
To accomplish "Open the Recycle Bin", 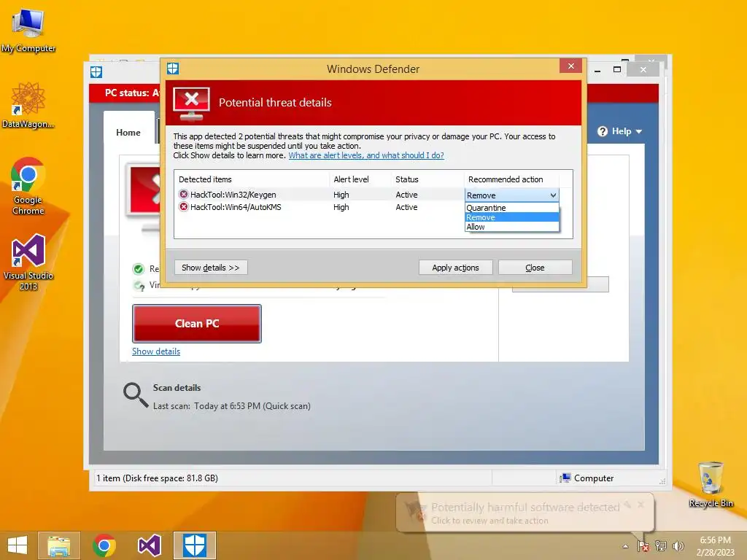I will click(x=711, y=484).
